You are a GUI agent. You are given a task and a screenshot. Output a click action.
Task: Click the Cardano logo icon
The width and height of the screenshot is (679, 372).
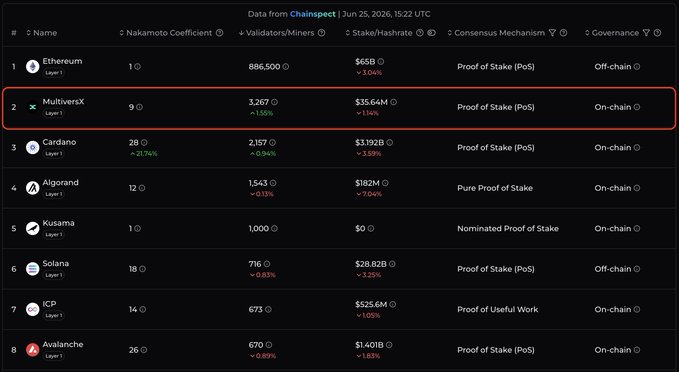click(32, 147)
